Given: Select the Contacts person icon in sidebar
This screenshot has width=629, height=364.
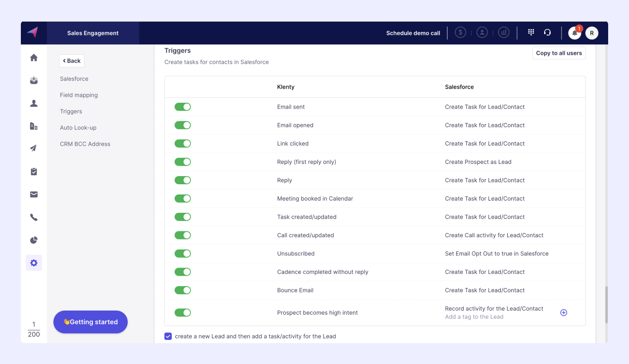Looking at the screenshot, I should coord(34,103).
